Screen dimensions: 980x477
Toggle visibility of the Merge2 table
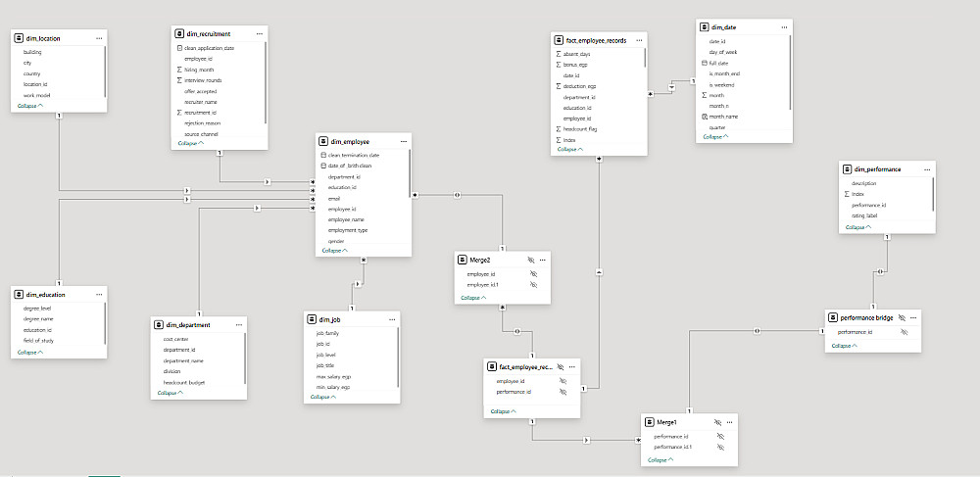[530, 260]
